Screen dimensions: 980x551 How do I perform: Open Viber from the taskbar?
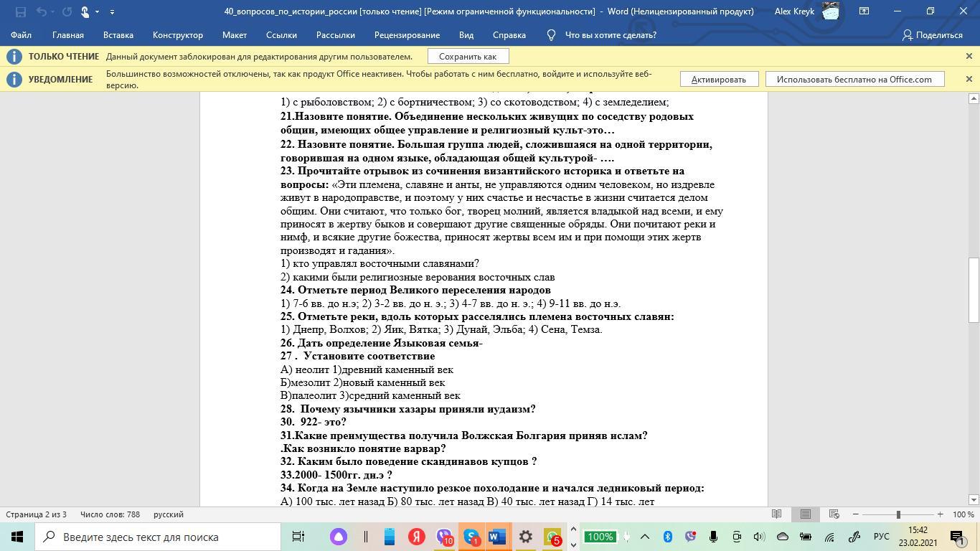point(444,537)
